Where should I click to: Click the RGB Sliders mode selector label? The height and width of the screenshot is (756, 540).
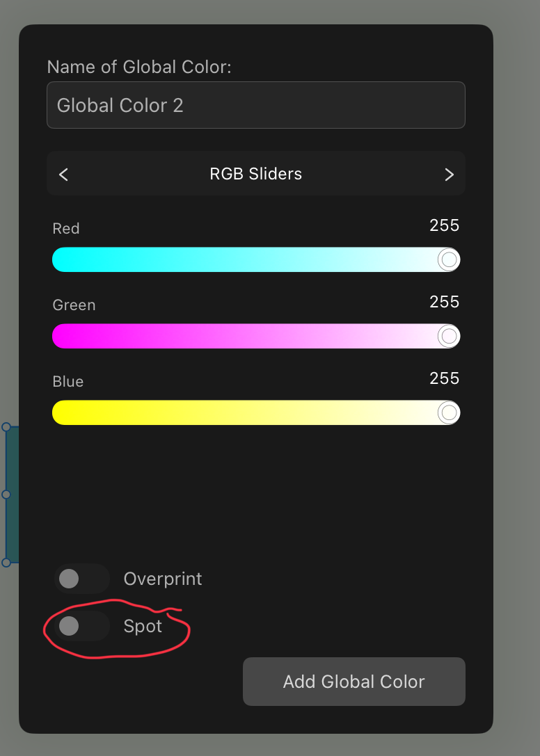[x=256, y=174]
